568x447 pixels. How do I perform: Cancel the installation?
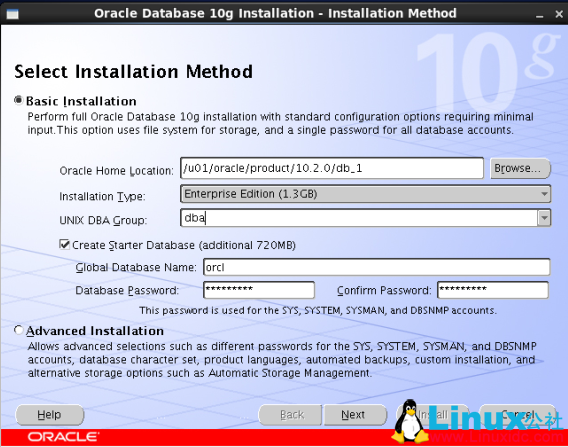(518, 415)
